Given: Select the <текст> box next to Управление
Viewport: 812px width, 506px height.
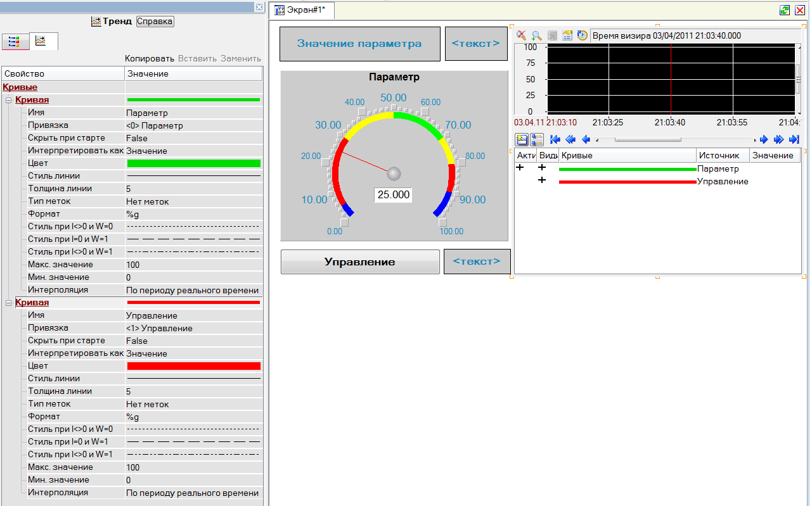Looking at the screenshot, I should pyautogui.click(x=477, y=262).
